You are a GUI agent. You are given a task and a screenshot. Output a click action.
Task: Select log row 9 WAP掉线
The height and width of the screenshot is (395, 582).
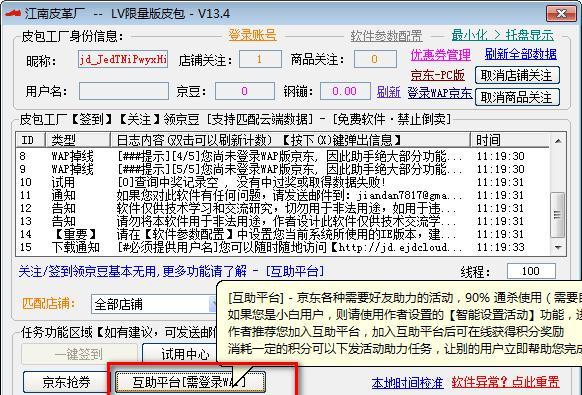click(282, 169)
